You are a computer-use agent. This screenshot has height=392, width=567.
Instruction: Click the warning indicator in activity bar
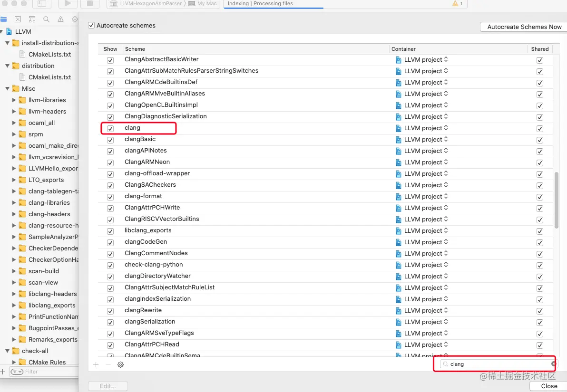coord(458,3)
